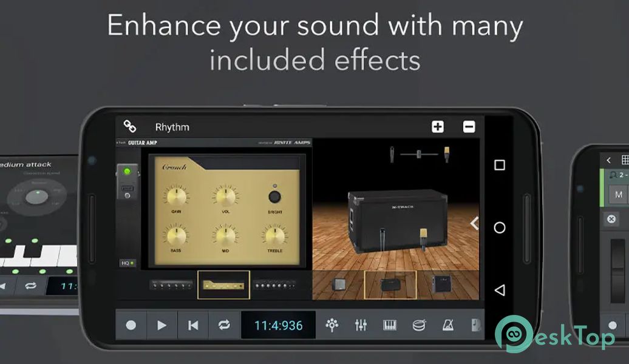Open the mixer faders icon
629x364 pixels.
click(x=361, y=325)
